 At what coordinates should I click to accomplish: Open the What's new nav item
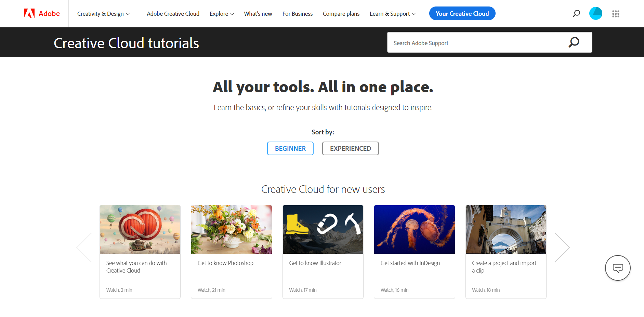(258, 14)
